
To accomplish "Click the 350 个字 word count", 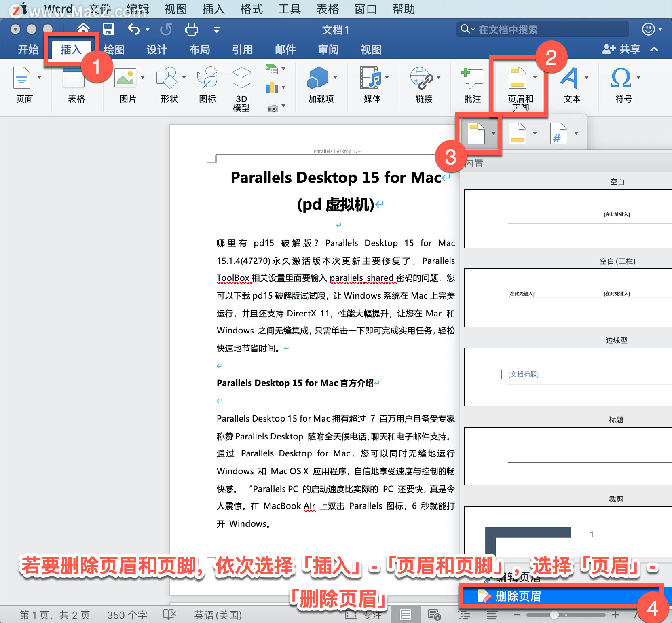I will click(x=127, y=615).
